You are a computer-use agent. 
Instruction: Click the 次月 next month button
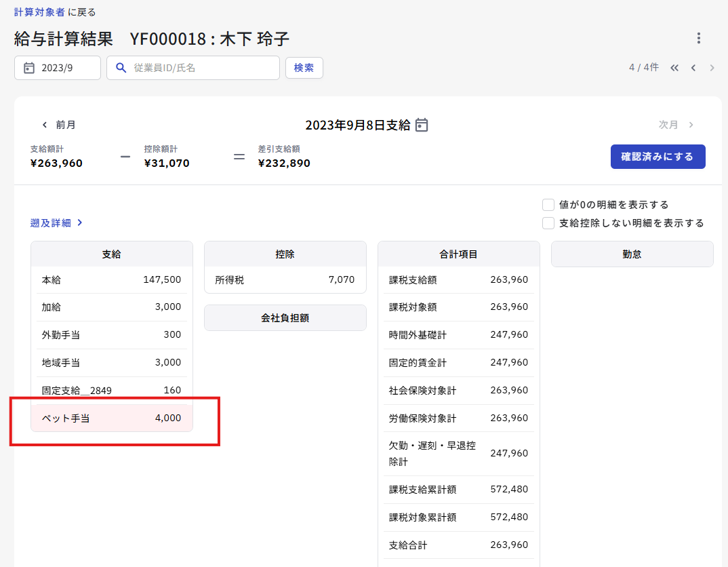click(x=676, y=124)
